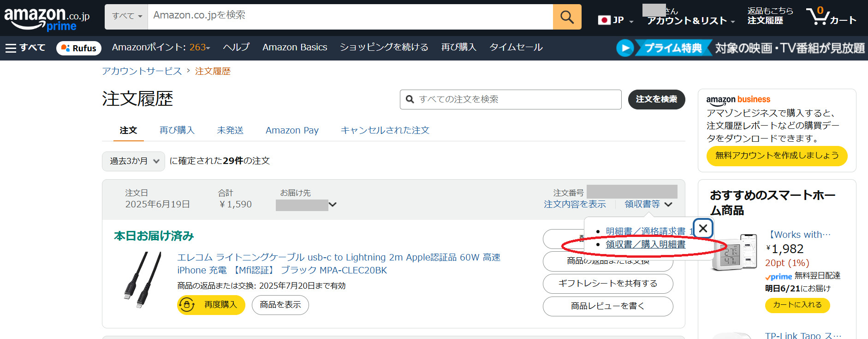Select the キャンセルされた注文 tab

(x=385, y=130)
